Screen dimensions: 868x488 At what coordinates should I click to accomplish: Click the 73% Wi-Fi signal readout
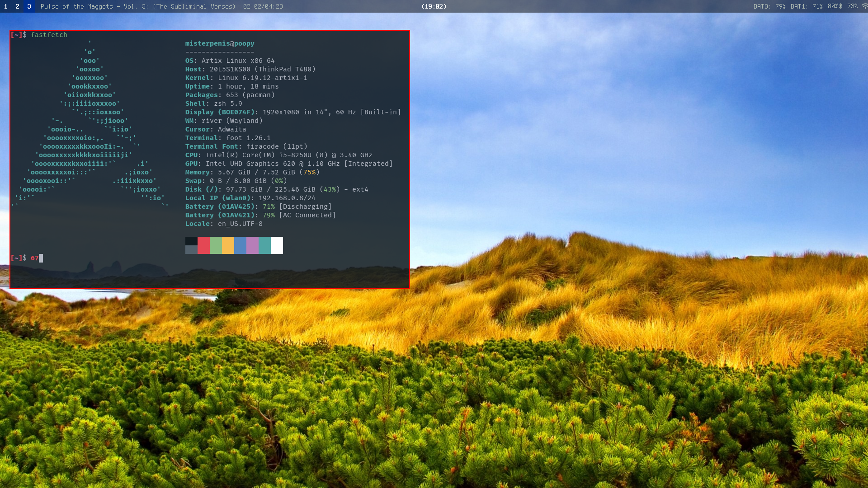pyautogui.click(x=852, y=6)
